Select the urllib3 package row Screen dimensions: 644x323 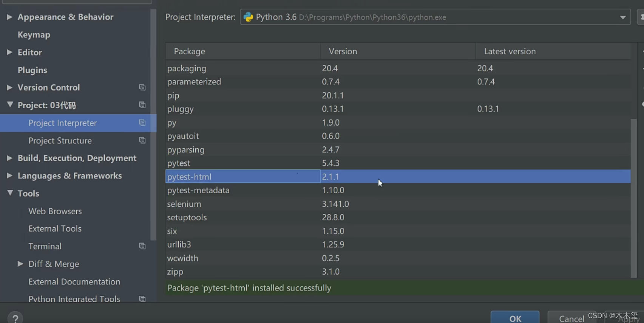(x=398, y=244)
